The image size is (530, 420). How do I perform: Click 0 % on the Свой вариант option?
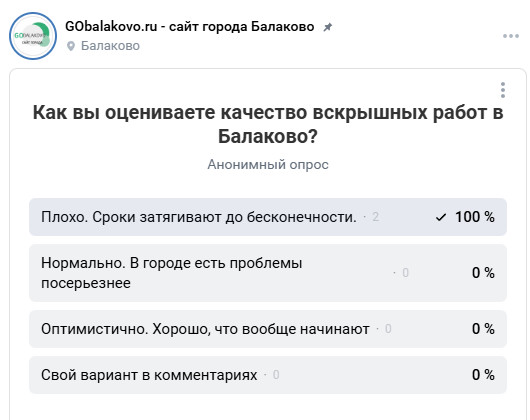483,375
